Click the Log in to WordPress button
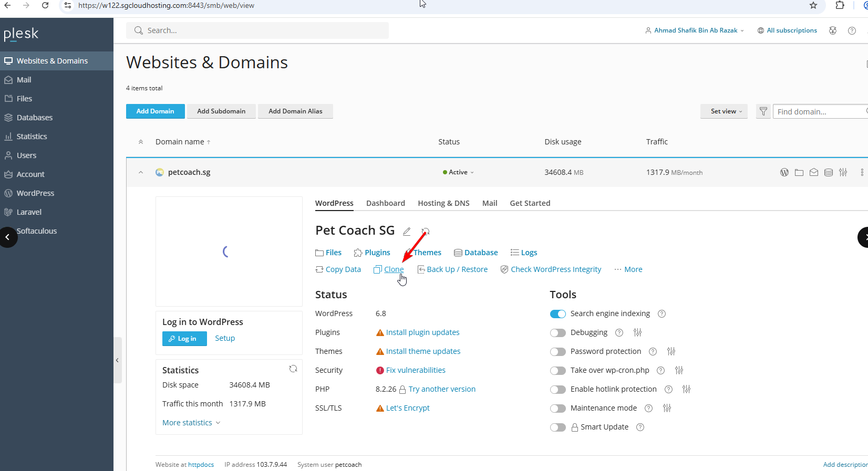Viewport: 868px width, 471px height. (x=184, y=339)
